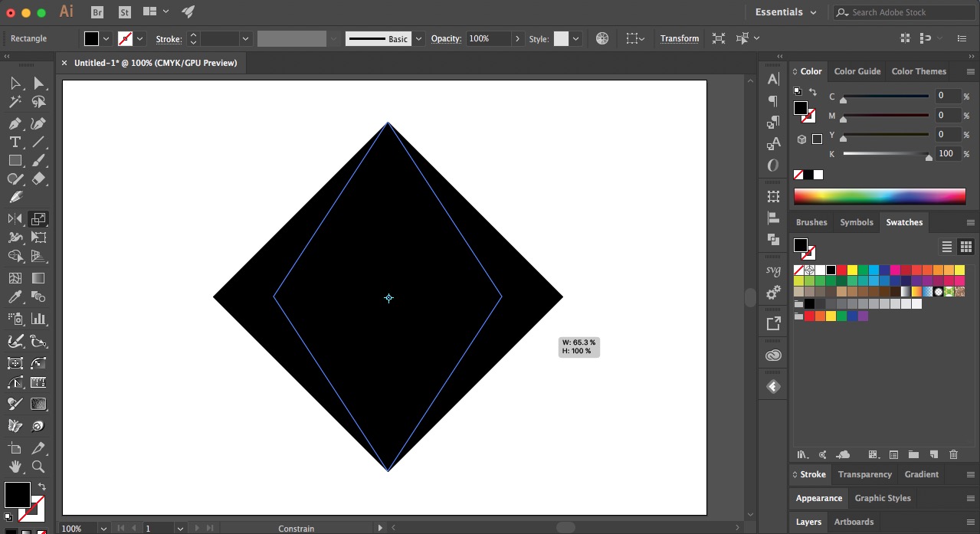The width and height of the screenshot is (980, 534).
Task: Click the Search Adobe Stock field
Action: 904,12
